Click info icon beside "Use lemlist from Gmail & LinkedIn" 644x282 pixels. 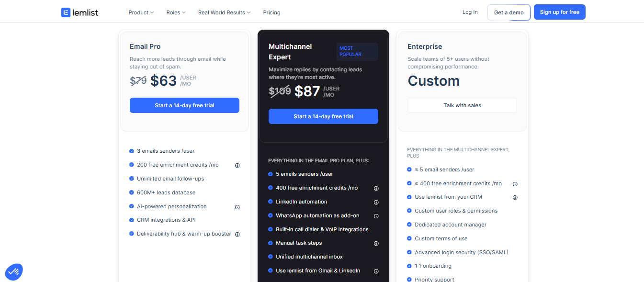(376, 271)
